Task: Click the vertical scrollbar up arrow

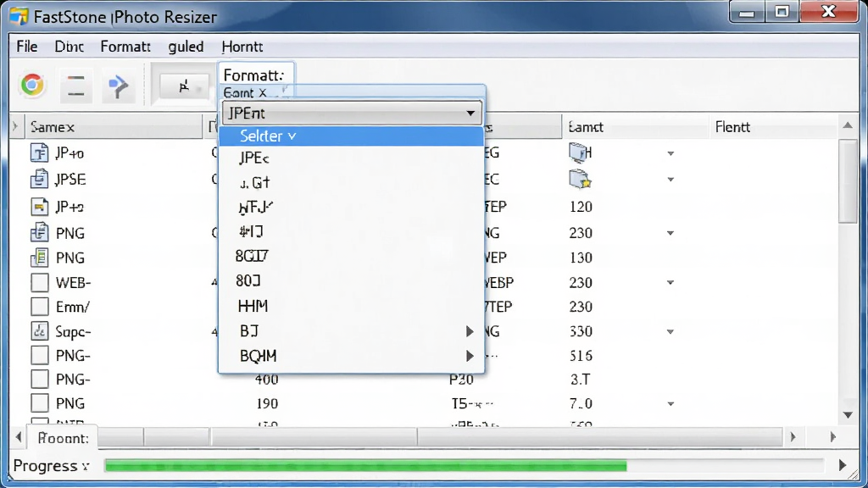Action: click(x=848, y=125)
